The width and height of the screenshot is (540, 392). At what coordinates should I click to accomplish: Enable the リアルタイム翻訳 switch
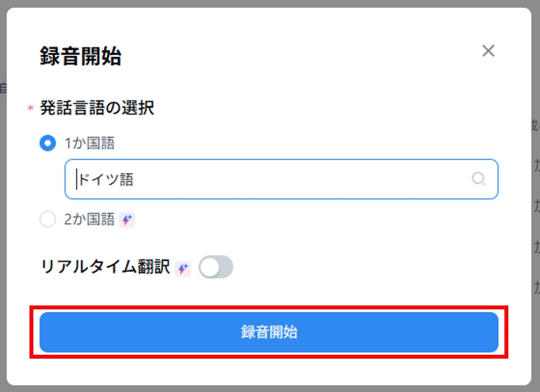coord(216,267)
